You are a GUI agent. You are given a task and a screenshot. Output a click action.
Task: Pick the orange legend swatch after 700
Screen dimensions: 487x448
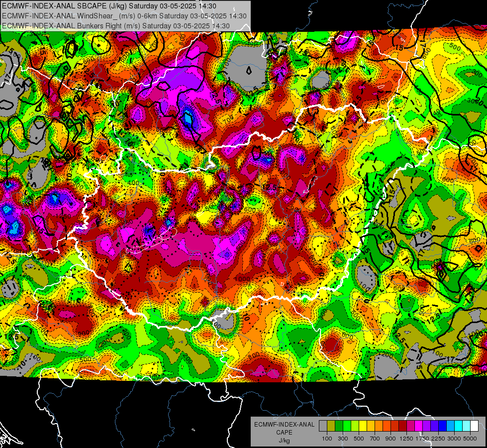[379, 426]
